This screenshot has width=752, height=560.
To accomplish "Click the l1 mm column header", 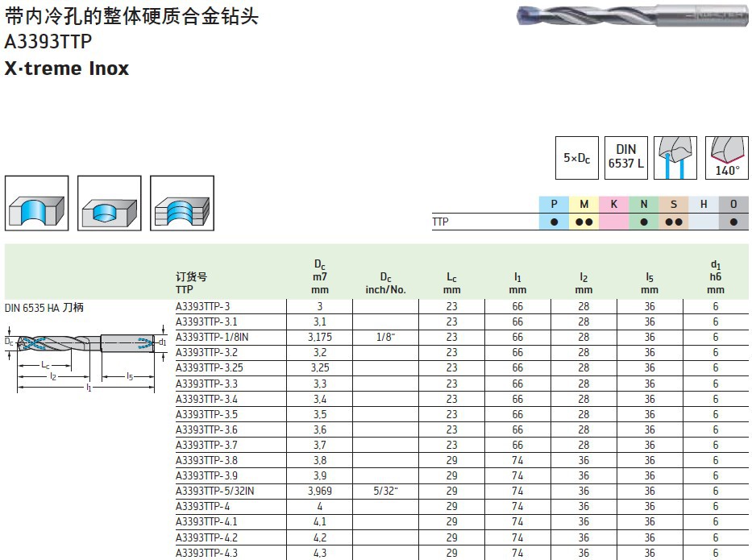I will tap(517, 284).
